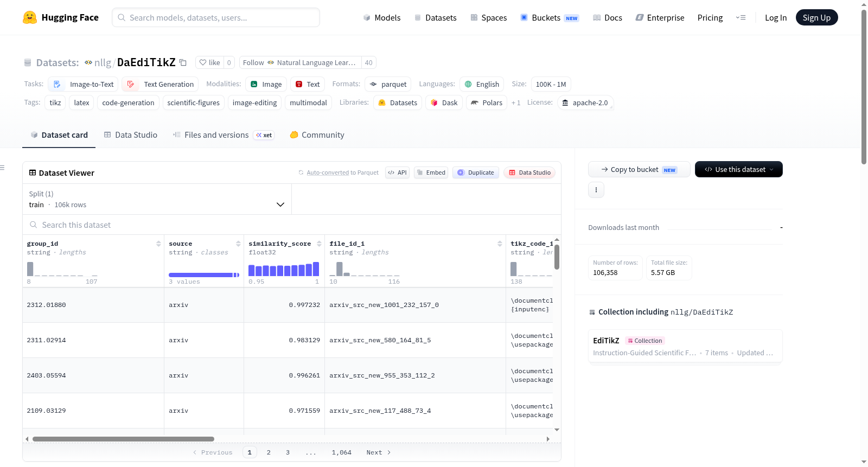Click the Sign Up button

[816, 17]
